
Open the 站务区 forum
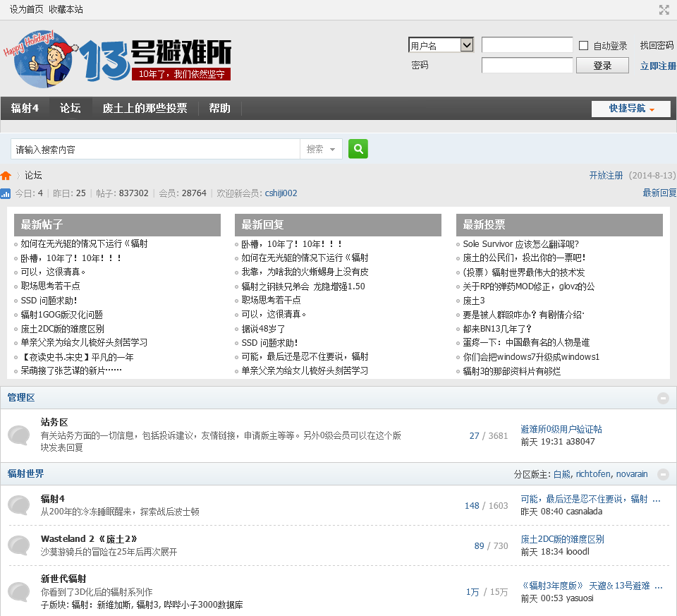[x=54, y=422]
